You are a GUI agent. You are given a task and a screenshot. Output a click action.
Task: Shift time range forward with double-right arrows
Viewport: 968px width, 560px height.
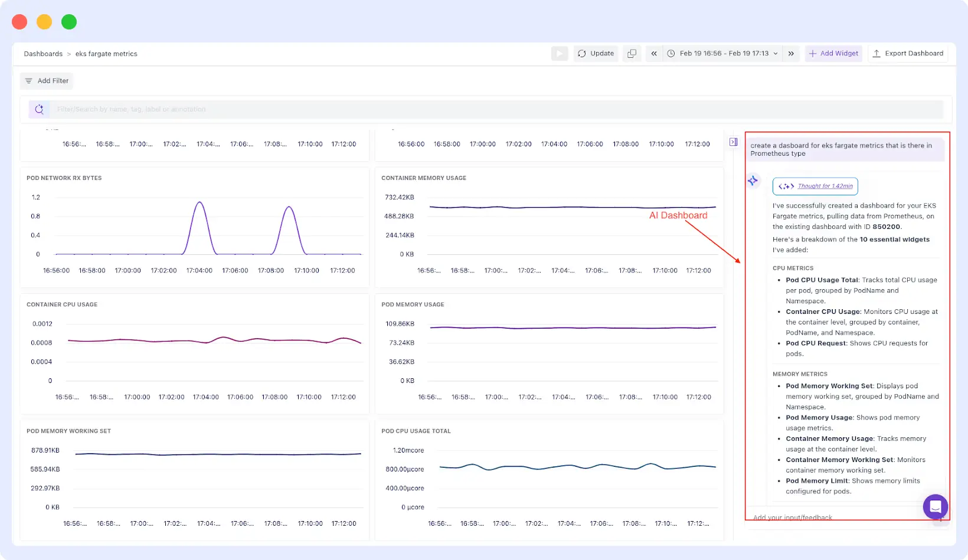tap(791, 54)
